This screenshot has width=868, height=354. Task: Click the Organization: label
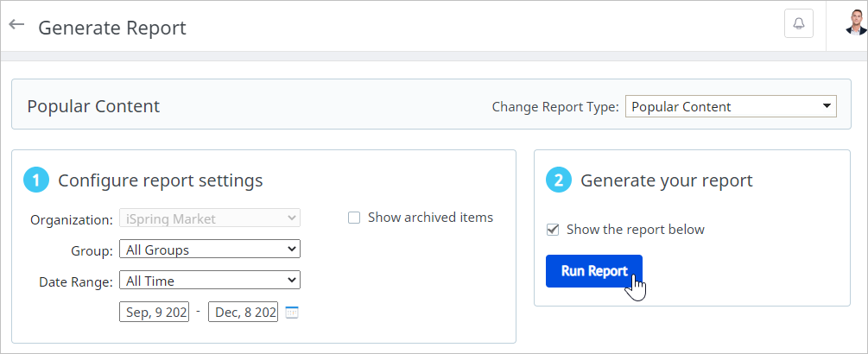coord(72,219)
